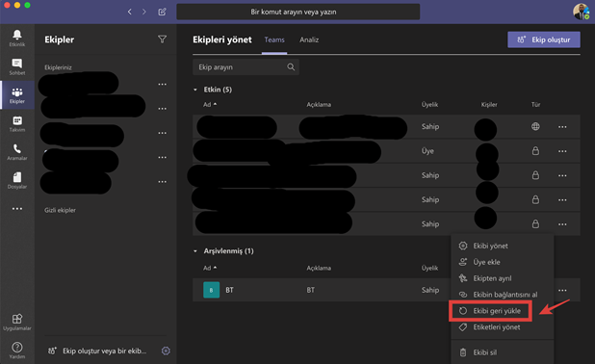The width and height of the screenshot is (595, 364).
Task: Open the profile avatar menu
Action: point(581,12)
